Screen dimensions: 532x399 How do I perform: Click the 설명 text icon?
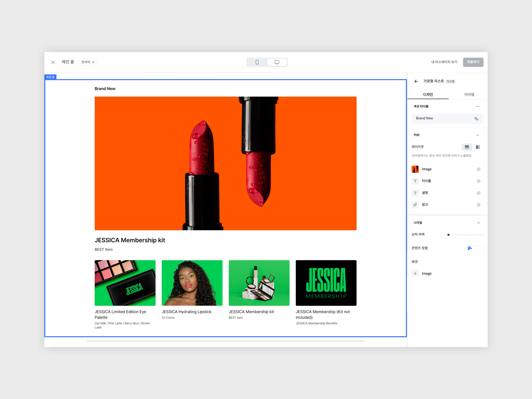[415, 193]
